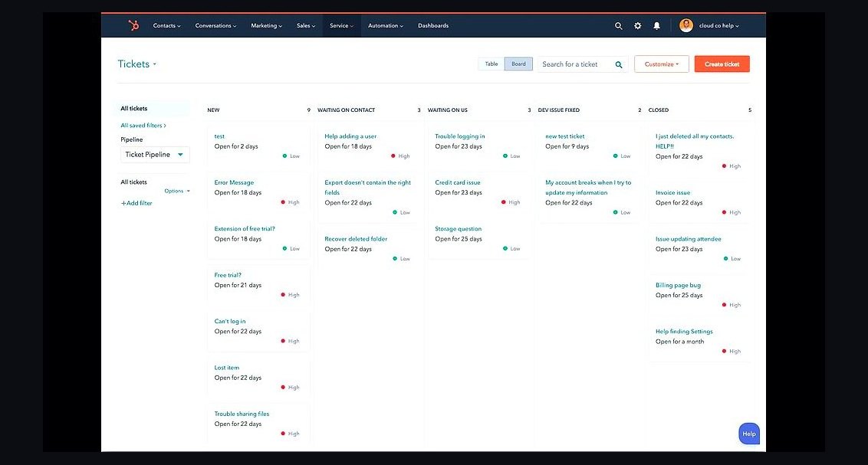Open the Automation menu

[x=386, y=26]
